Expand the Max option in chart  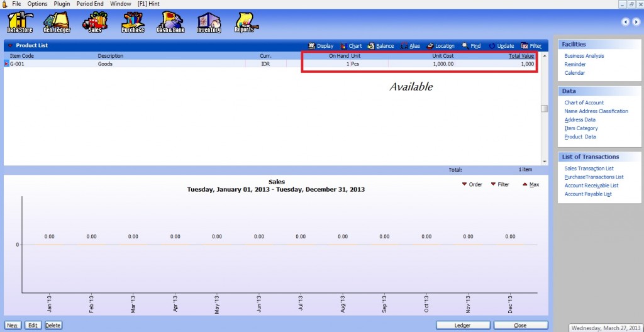(x=530, y=184)
